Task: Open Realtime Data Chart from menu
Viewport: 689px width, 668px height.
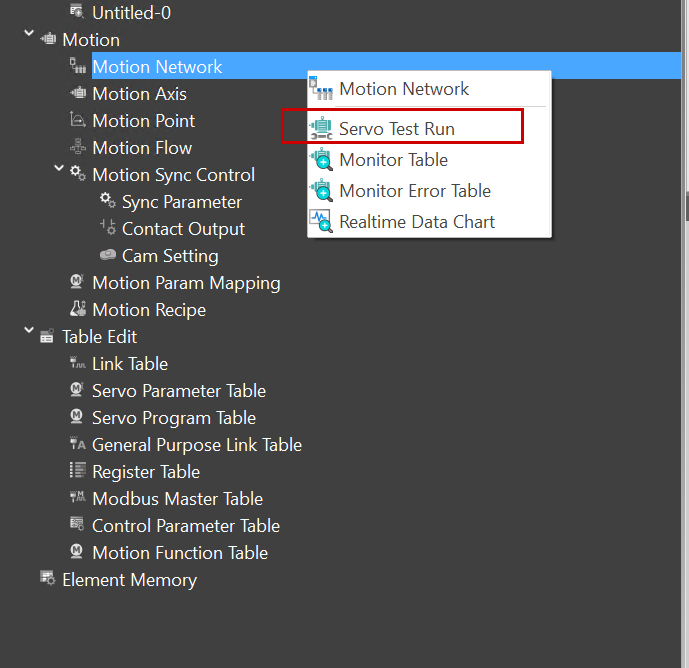Action: (417, 222)
